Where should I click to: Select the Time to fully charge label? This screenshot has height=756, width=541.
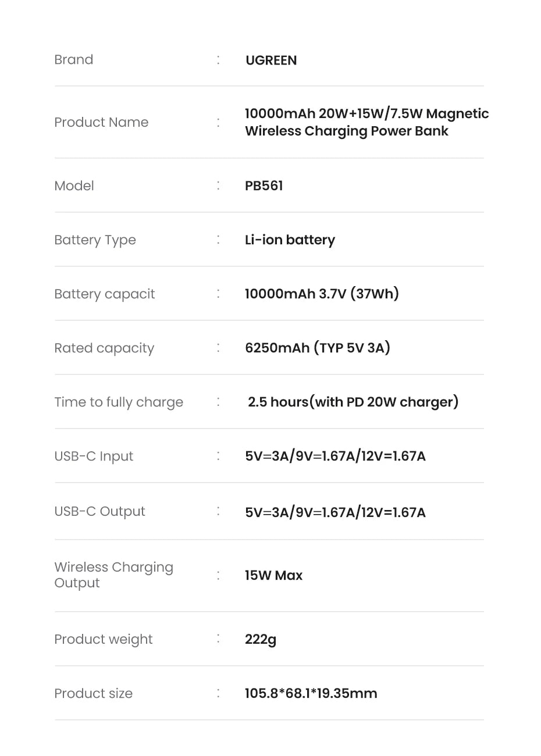point(119,402)
